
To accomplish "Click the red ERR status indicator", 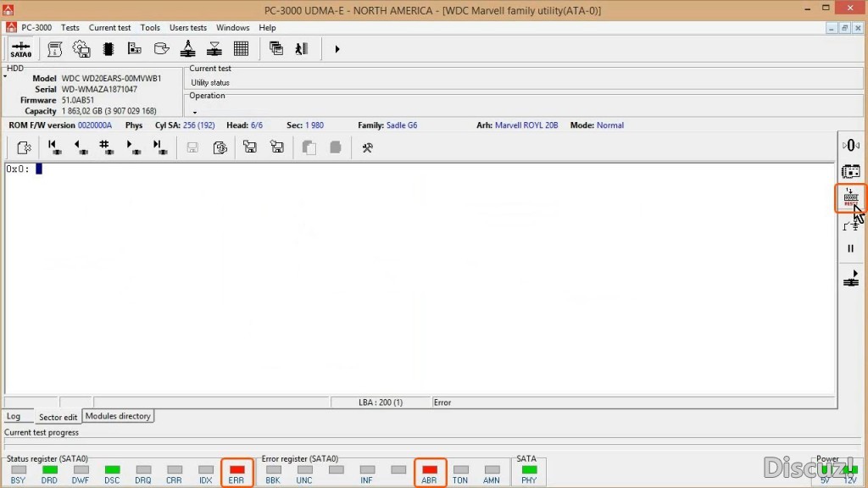I will tap(237, 469).
